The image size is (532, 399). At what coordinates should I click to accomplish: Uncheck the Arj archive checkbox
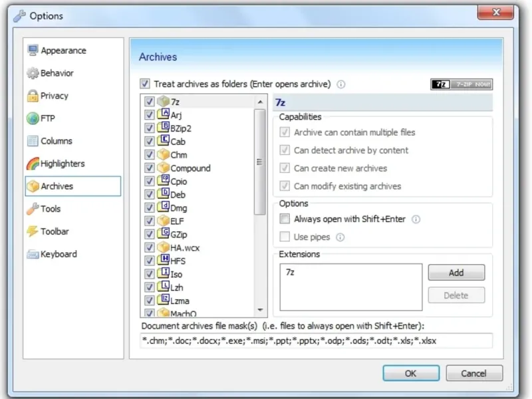[149, 114]
